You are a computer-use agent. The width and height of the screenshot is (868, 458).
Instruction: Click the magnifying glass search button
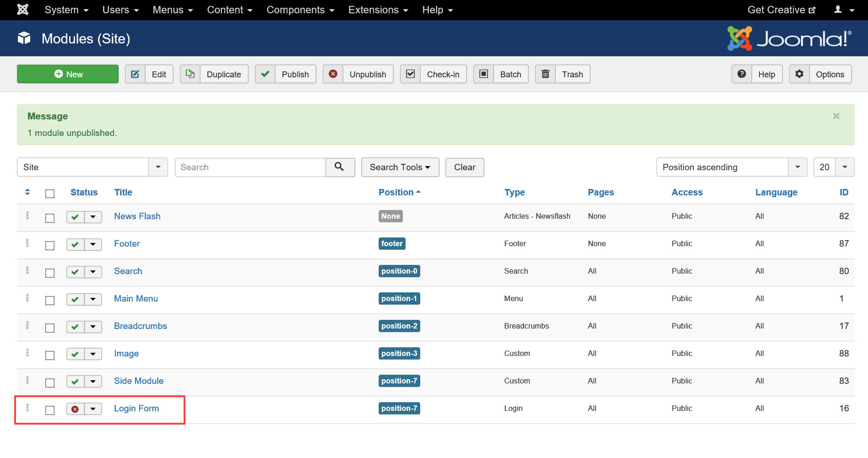(340, 167)
